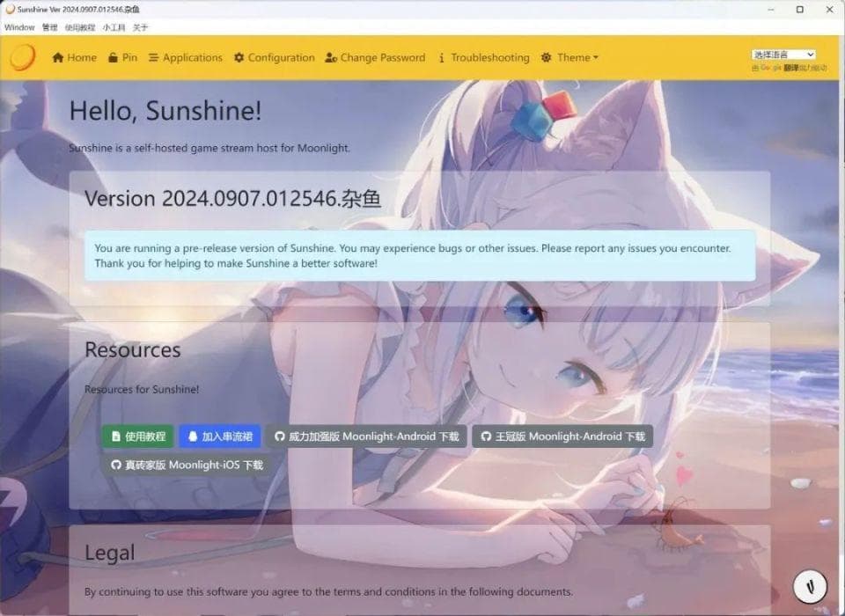Open the Window menu
The image size is (845, 616).
(19, 27)
